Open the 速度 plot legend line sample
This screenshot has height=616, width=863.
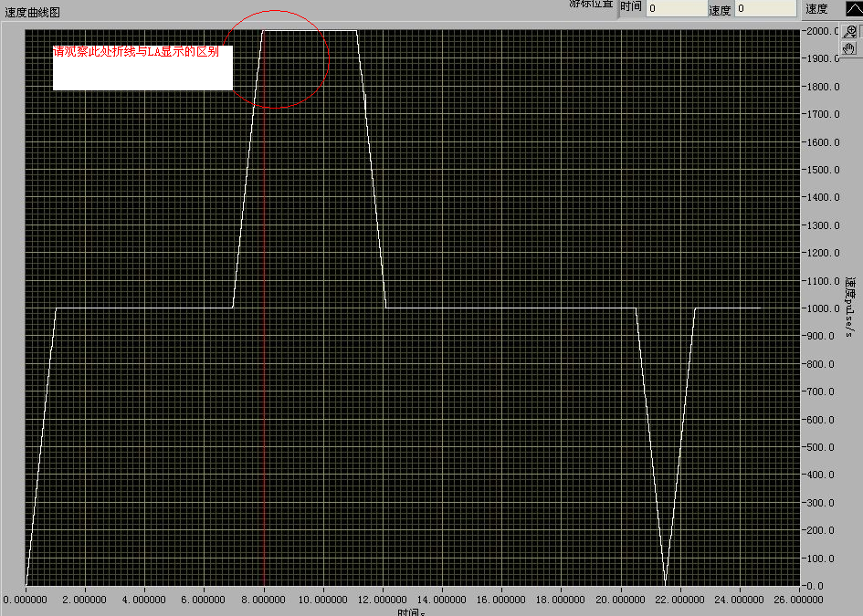point(854,8)
